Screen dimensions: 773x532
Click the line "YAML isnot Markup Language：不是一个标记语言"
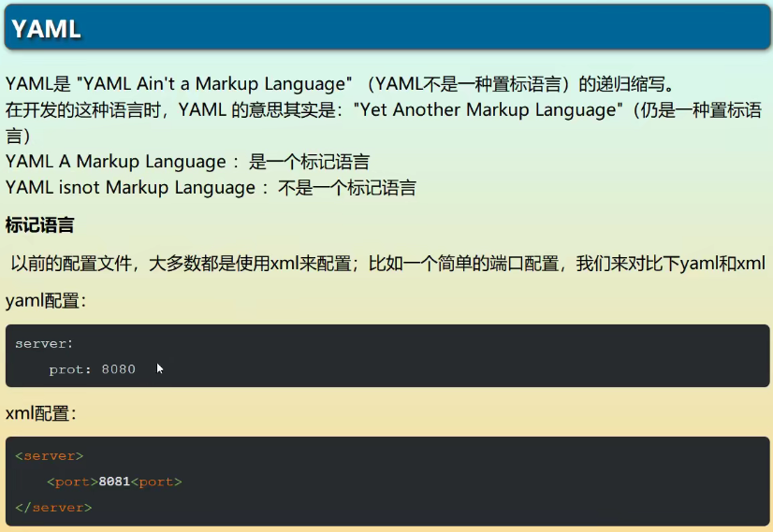(211, 188)
